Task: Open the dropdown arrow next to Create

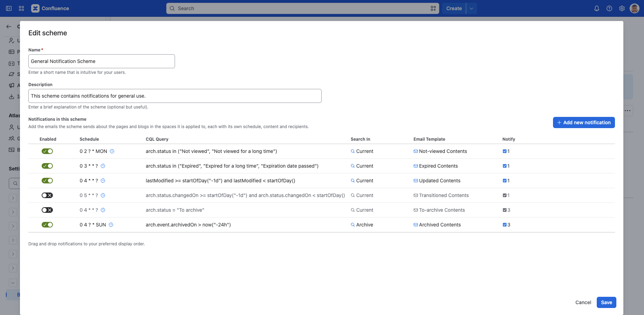Action: [471, 8]
